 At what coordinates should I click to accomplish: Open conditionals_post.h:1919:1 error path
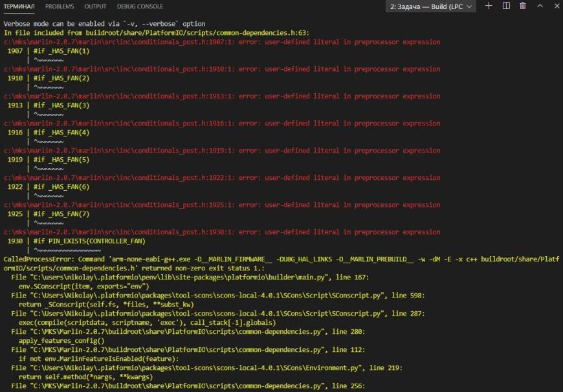(x=119, y=151)
